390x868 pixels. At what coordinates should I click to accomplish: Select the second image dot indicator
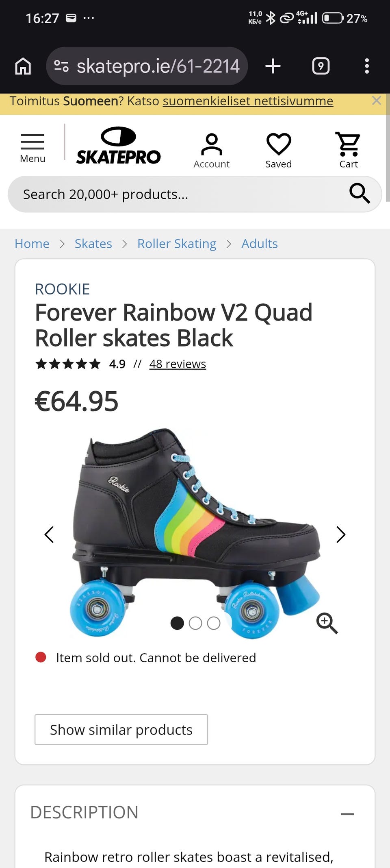(195, 623)
